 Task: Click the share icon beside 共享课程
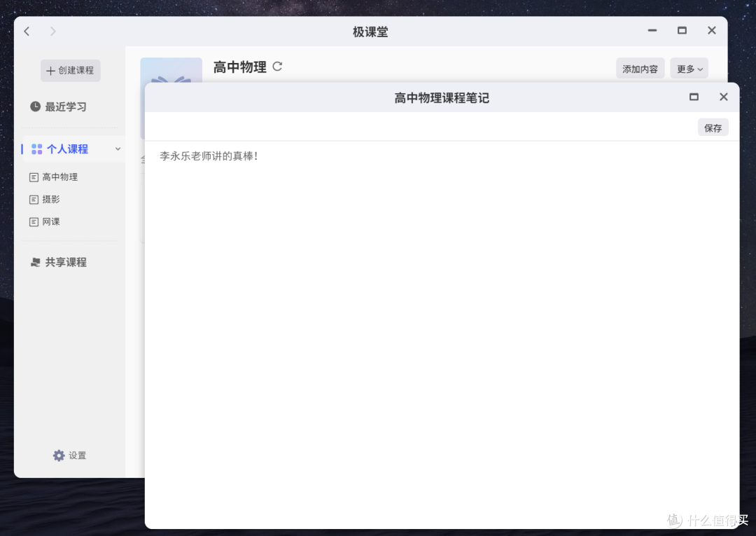pos(35,262)
